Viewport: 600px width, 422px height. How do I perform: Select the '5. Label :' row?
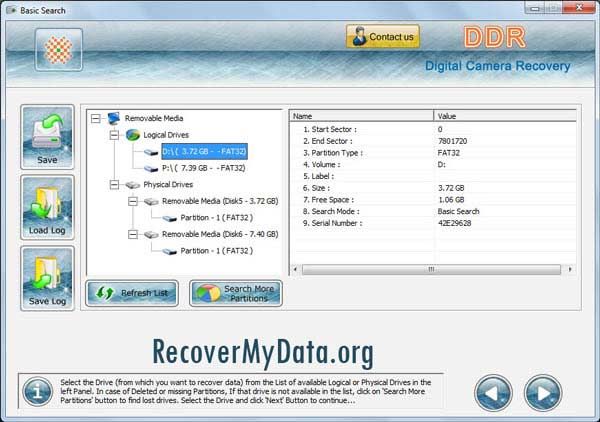point(433,176)
